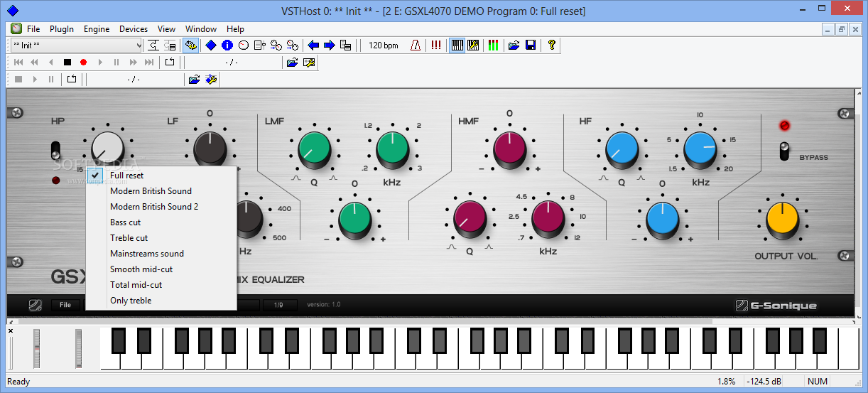Select the 'Treble cut' preset

point(161,237)
